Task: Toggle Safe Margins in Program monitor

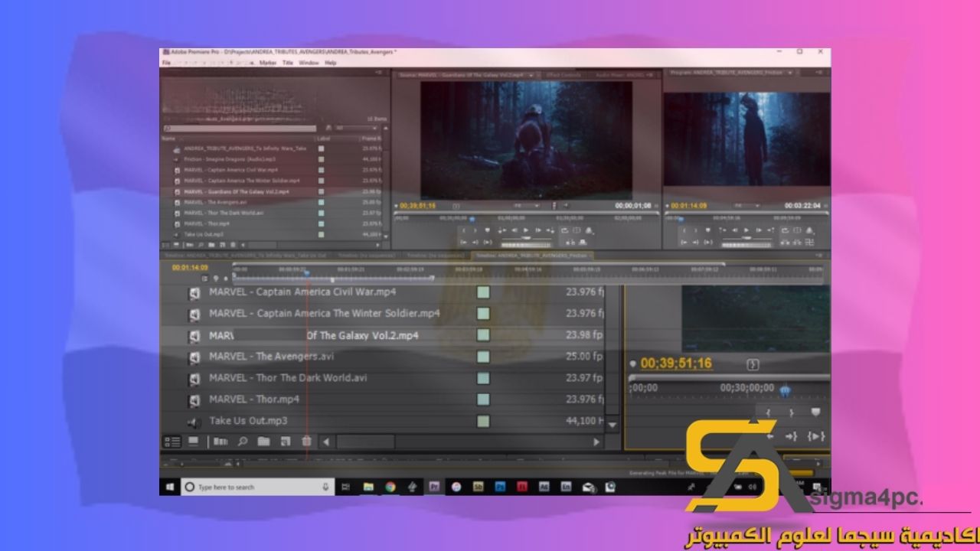Action: 796,230
